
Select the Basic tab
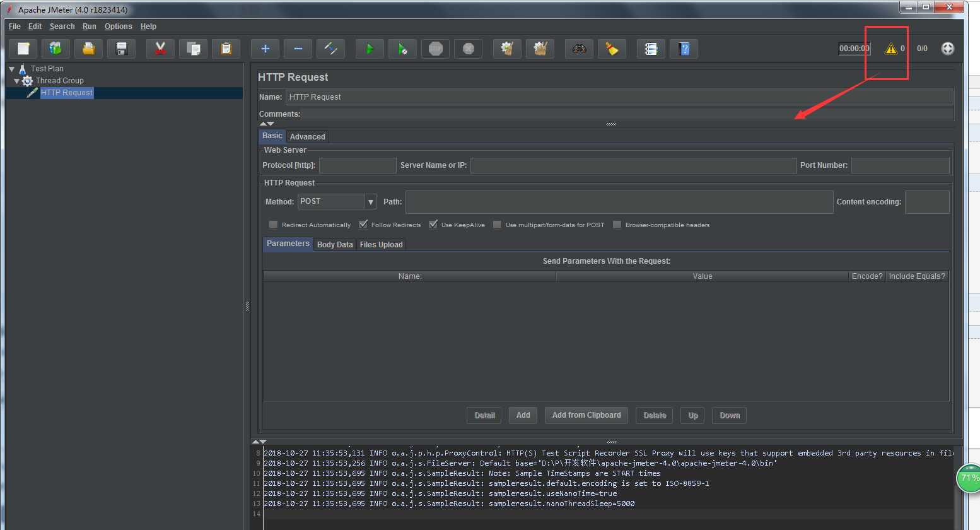tap(272, 136)
